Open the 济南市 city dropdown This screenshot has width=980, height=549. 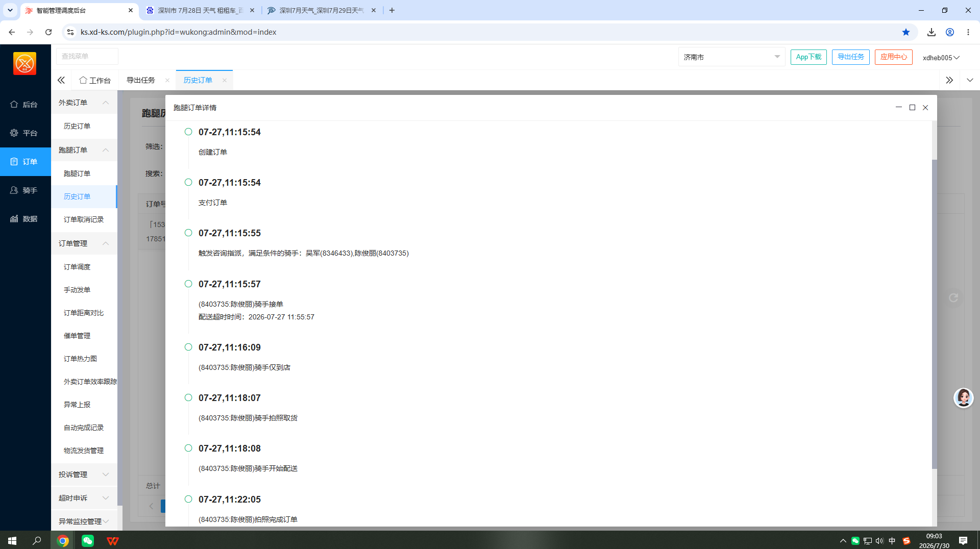(x=731, y=57)
